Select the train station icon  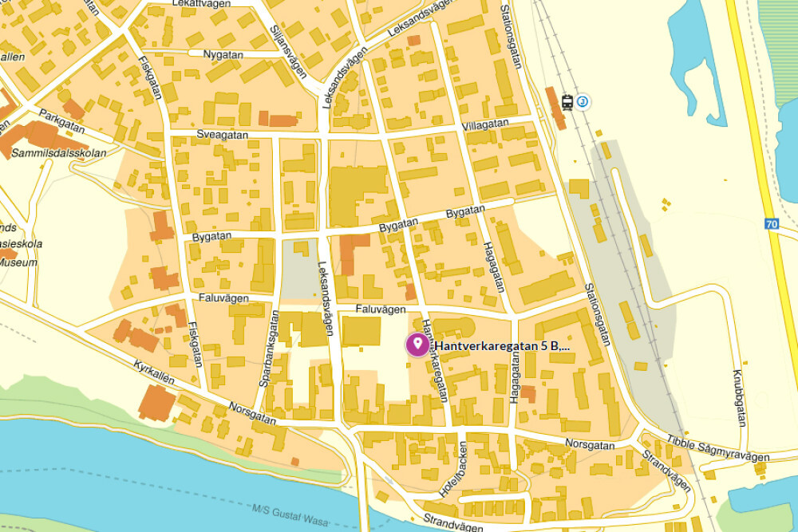click(x=567, y=102)
